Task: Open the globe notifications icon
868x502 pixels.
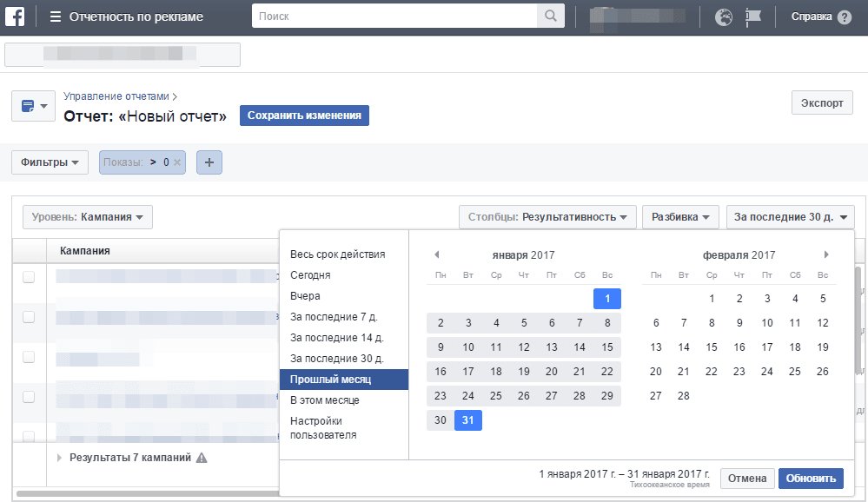Action: (x=724, y=17)
